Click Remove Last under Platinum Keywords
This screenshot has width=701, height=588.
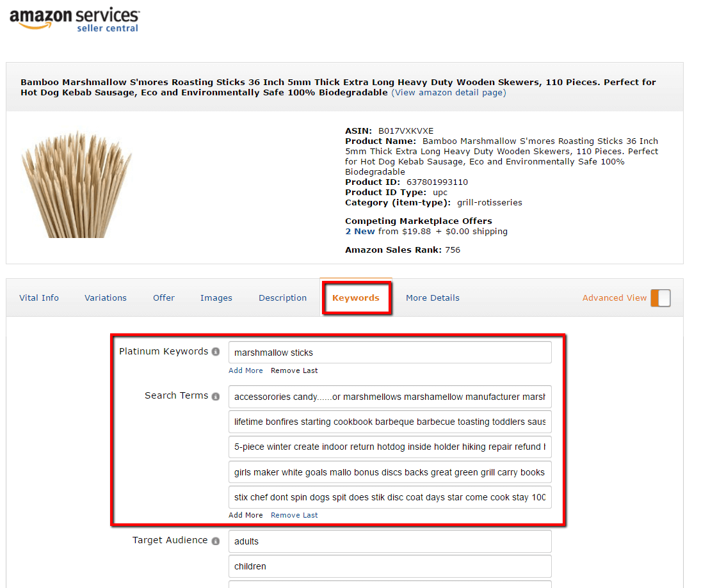[x=294, y=370]
